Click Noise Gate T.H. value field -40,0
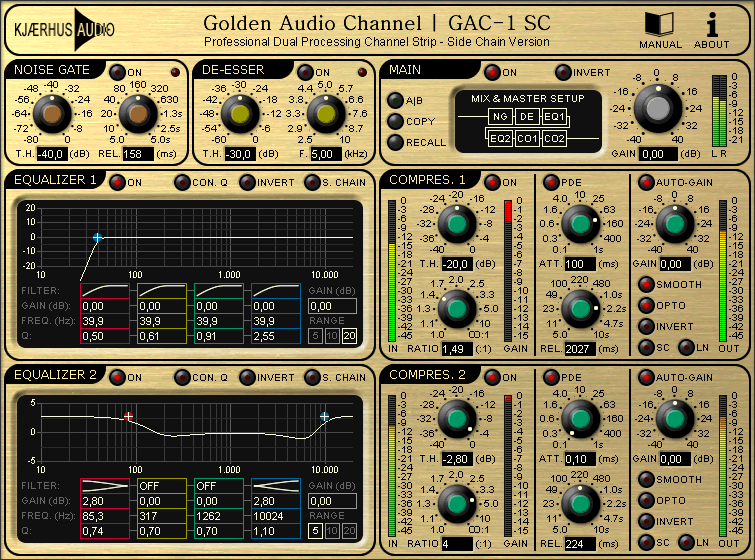755x560 pixels. [x=52, y=154]
